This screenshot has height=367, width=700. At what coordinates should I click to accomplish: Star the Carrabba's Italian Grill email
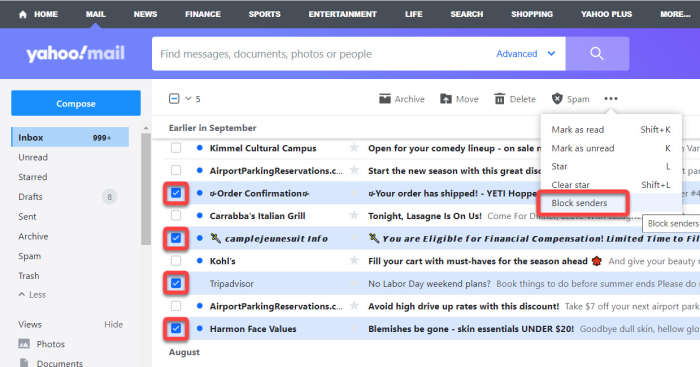point(354,216)
